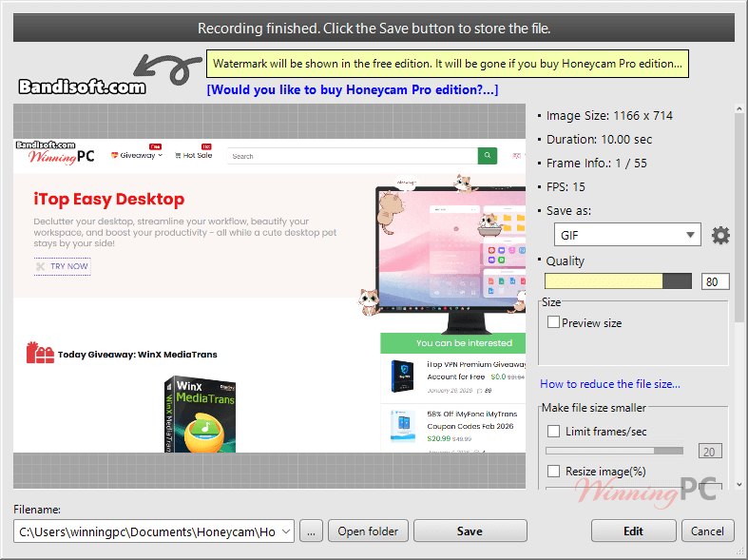Viewport: 748px width, 560px height.
Task: Click the iTop VPN product box thumbnail
Action: (x=403, y=377)
